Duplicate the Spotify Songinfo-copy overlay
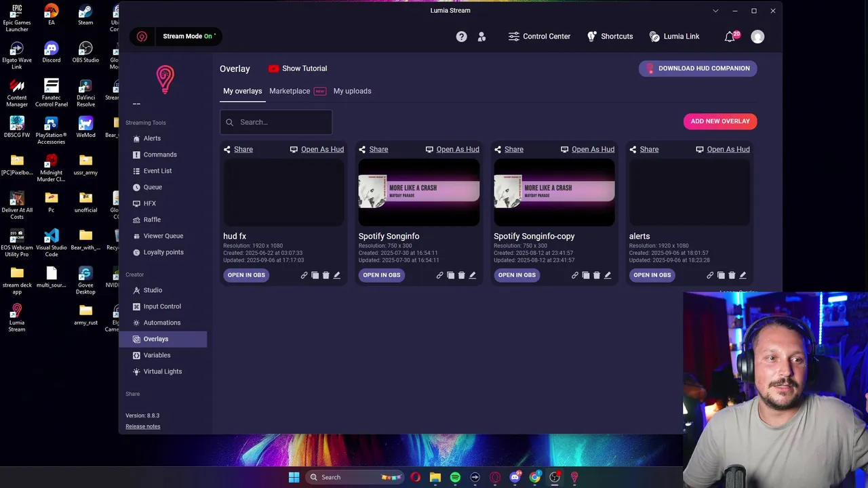This screenshot has height=488, width=868. coord(586,275)
